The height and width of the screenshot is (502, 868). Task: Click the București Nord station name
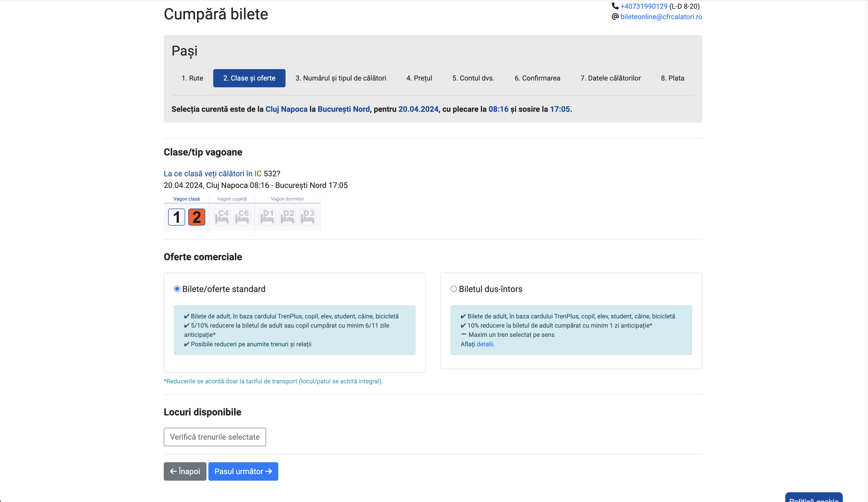click(344, 109)
